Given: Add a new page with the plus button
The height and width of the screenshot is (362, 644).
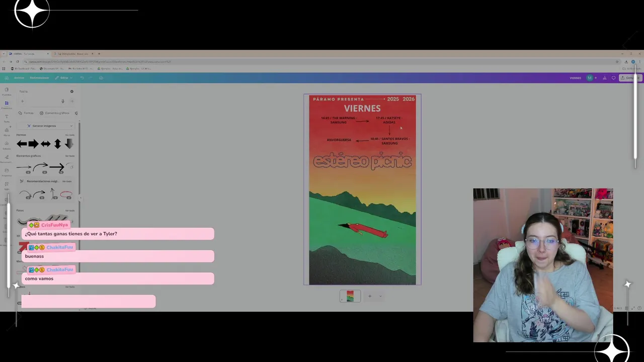Looking at the screenshot, I should tap(370, 296).
